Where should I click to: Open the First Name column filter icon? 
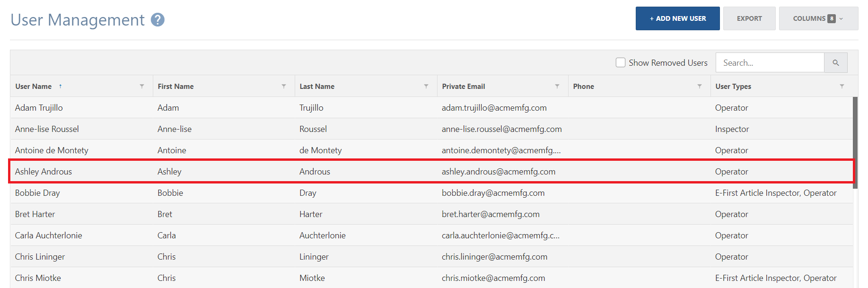[284, 86]
